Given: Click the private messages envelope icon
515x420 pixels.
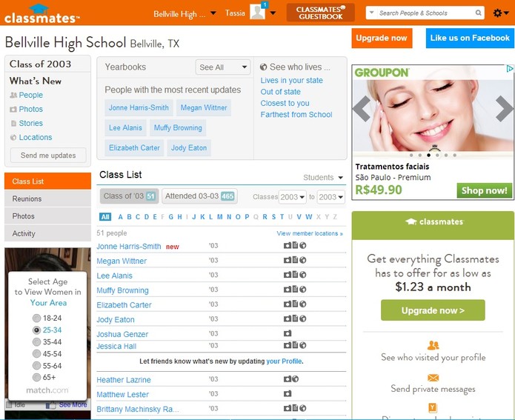Looking at the screenshot, I should tap(433, 378).
